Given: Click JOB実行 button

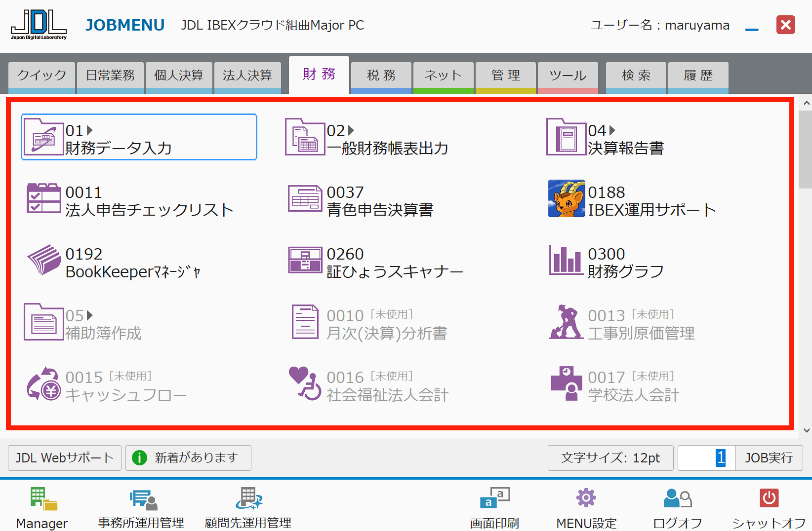Looking at the screenshot, I should [x=769, y=458].
